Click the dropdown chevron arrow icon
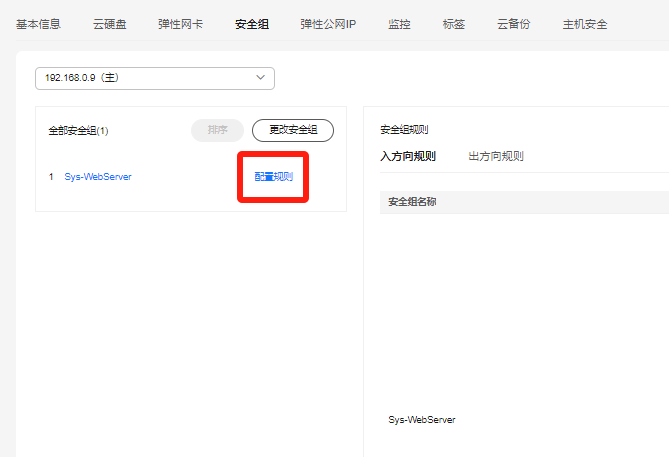 tap(260, 78)
